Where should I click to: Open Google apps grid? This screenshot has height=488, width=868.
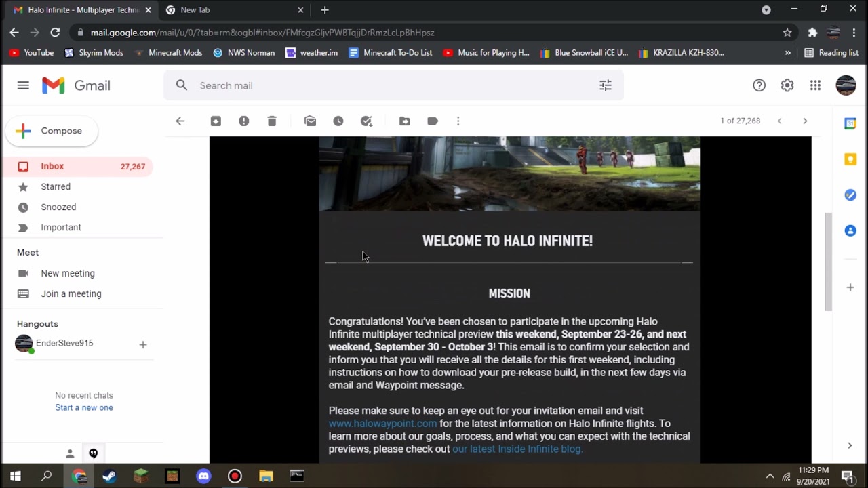point(815,85)
